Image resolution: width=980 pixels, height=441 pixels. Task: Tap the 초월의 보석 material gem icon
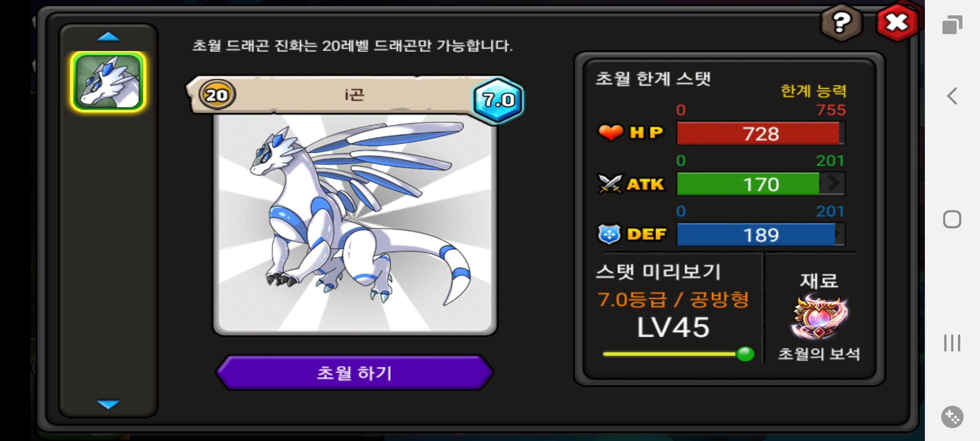(819, 317)
